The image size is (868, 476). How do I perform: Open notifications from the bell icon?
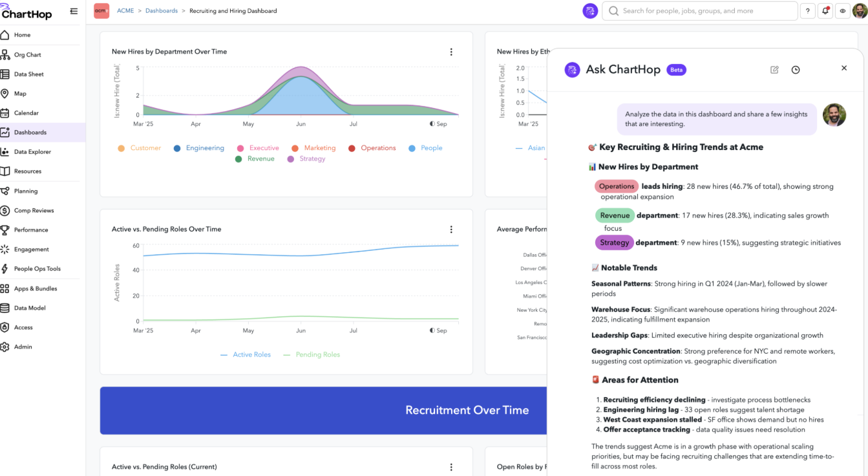point(825,10)
